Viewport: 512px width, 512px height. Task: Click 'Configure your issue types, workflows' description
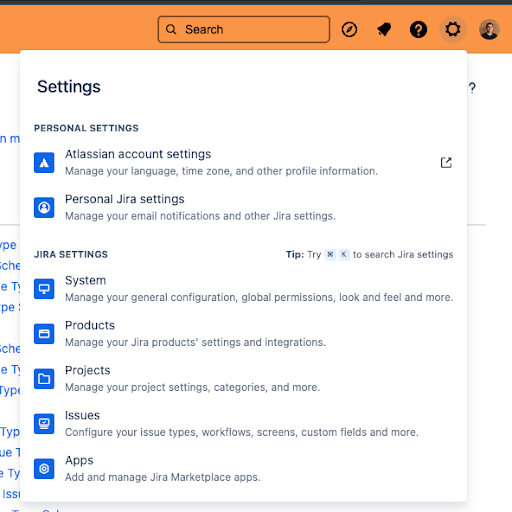tap(242, 432)
